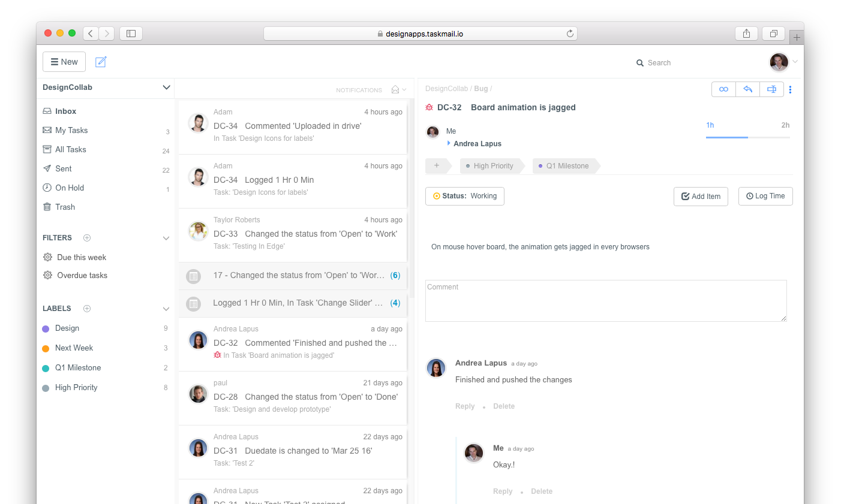
Task: Click the reply arrow icon in the detail toolbar
Action: (x=747, y=89)
